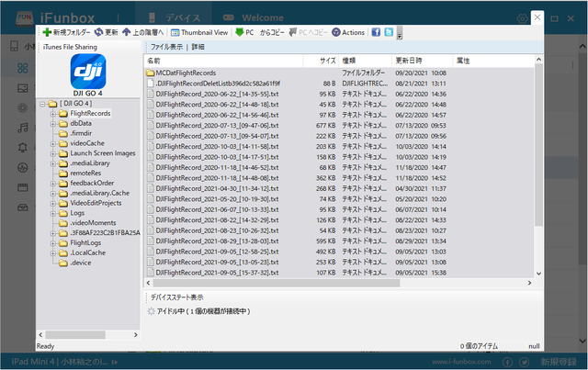Open the www.i-funbox.com link
The width and height of the screenshot is (588, 370).
[461, 362]
